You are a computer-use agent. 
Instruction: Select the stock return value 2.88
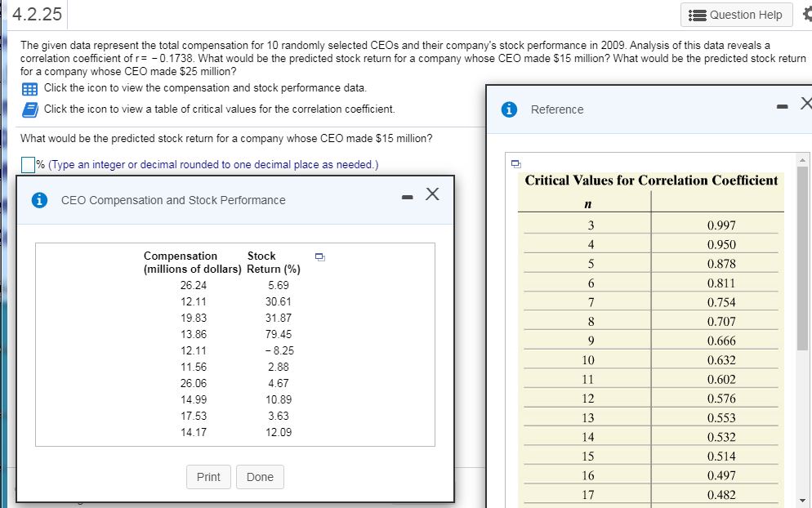click(x=279, y=368)
